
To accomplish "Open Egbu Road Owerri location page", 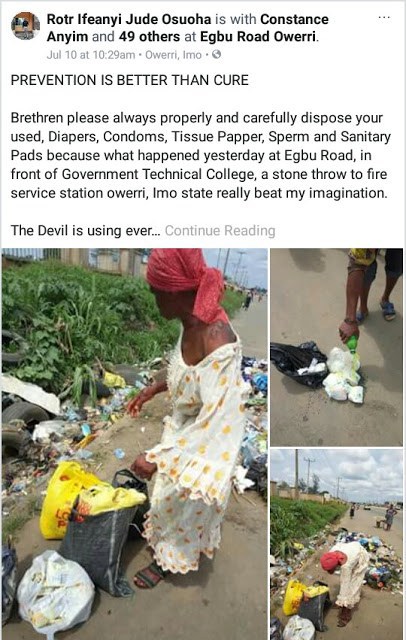I will pyautogui.click(x=258, y=37).
